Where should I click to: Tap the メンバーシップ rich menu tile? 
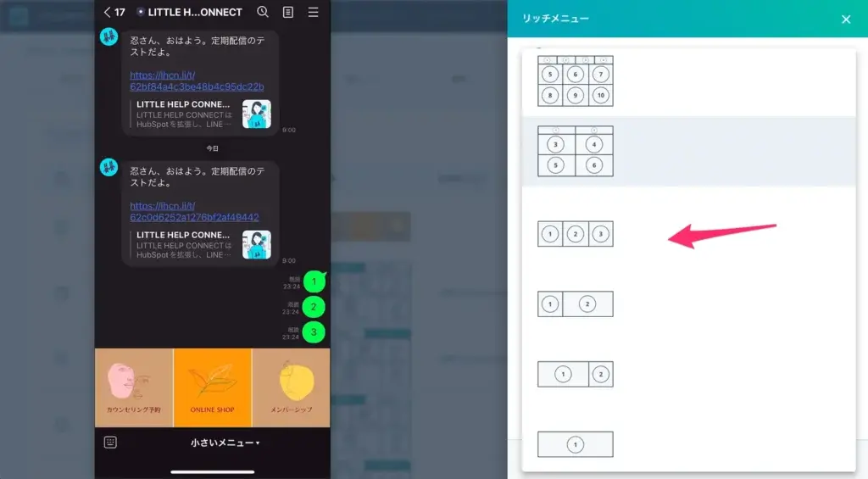tap(291, 387)
